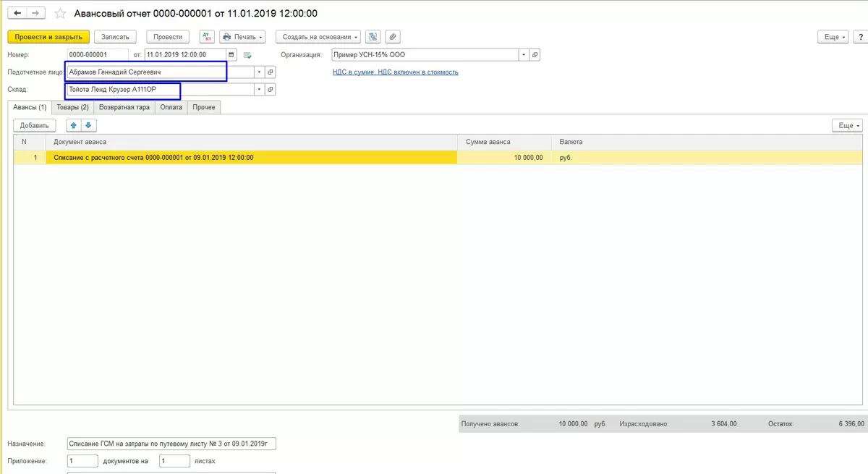Click N column header
Image resolution: width=868 pixels, height=474 pixels.
[x=30, y=142]
